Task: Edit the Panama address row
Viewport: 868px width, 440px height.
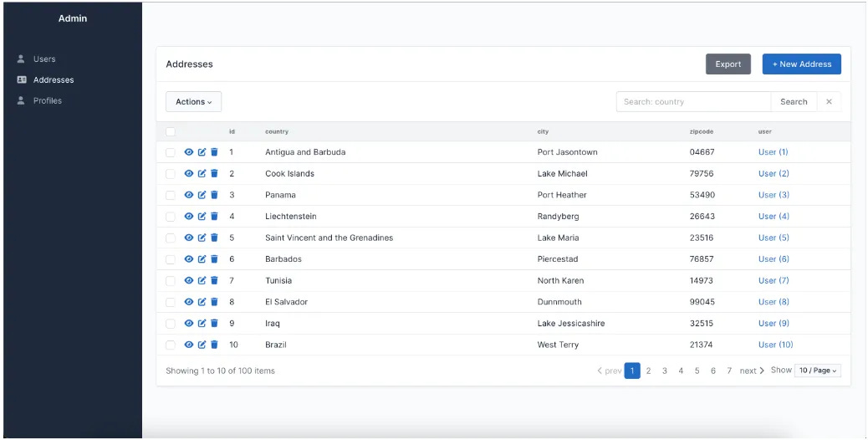Action: pyautogui.click(x=202, y=195)
